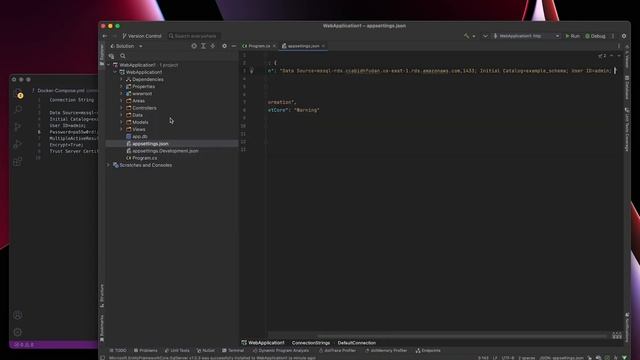Click the settings gear in the background window

tap(18, 332)
